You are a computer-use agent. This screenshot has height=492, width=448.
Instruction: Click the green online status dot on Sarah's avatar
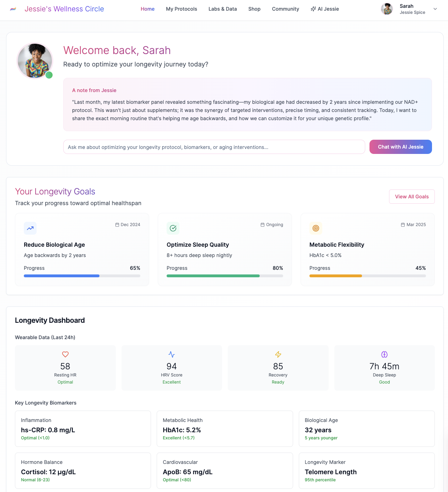[49, 75]
